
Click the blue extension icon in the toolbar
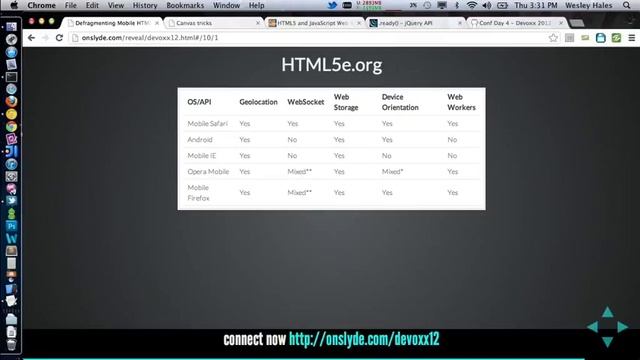click(x=600, y=38)
